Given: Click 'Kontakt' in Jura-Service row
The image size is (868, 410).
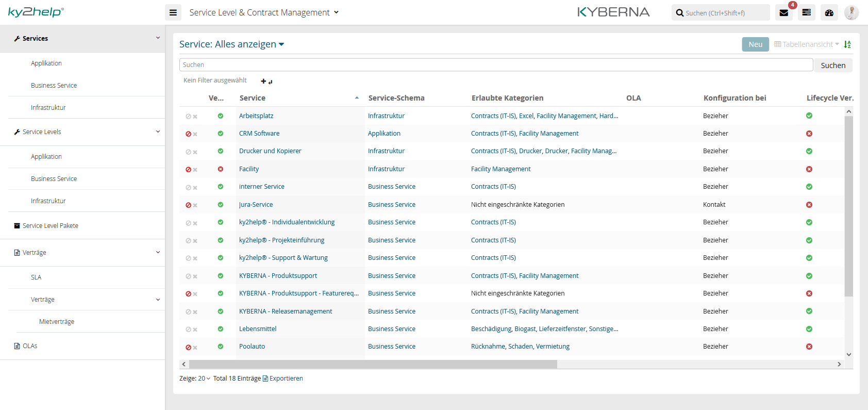Looking at the screenshot, I should click(714, 205).
